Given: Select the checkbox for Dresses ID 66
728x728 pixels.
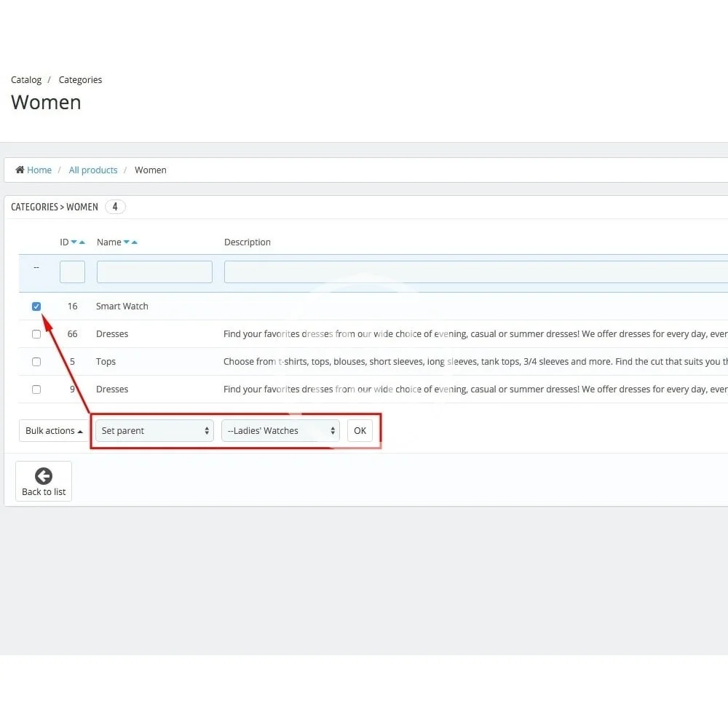Looking at the screenshot, I should 36,334.
